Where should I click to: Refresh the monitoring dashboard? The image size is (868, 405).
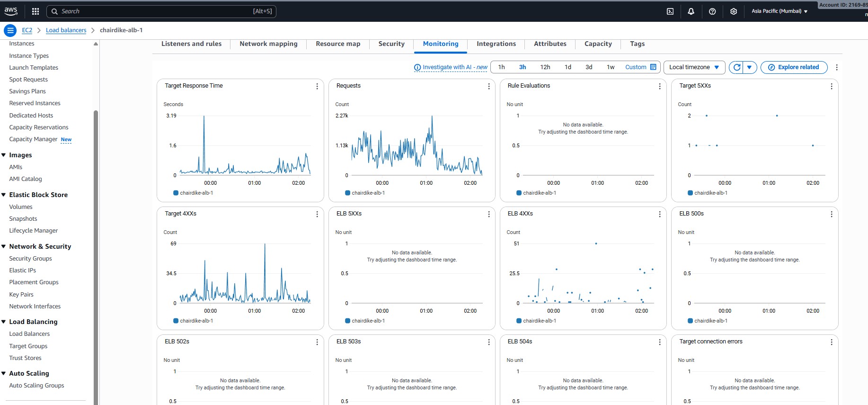click(736, 67)
